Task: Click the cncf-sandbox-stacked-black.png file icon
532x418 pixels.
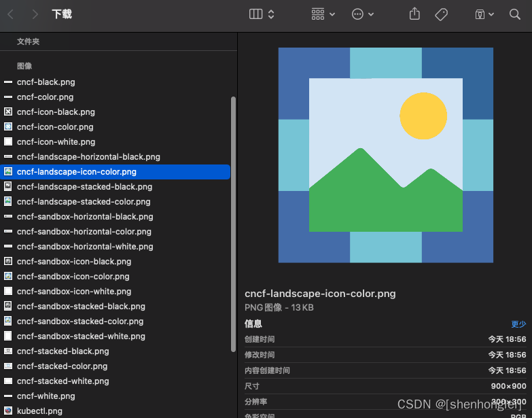Action: [8, 306]
